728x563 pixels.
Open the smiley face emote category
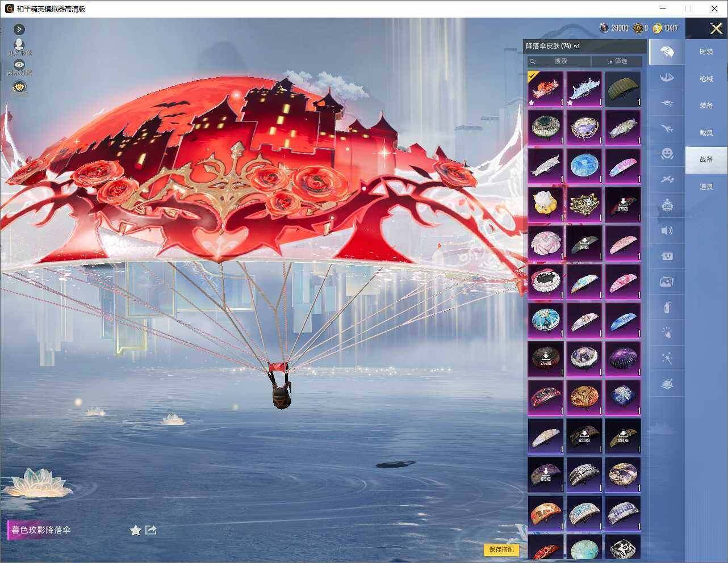[667, 153]
